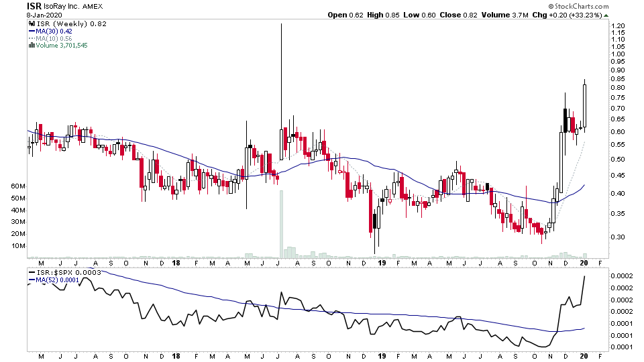
Task: Click the 1.00 price axis label
Action: pos(618,54)
